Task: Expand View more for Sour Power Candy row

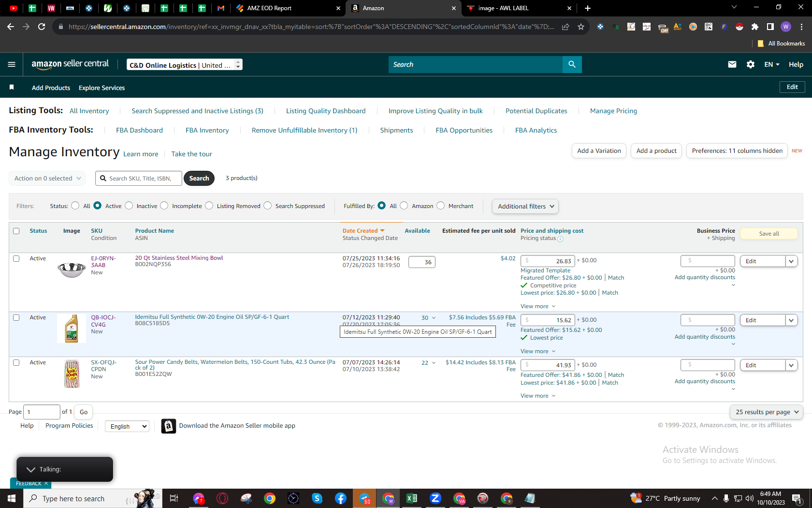Action: pyautogui.click(x=538, y=396)
